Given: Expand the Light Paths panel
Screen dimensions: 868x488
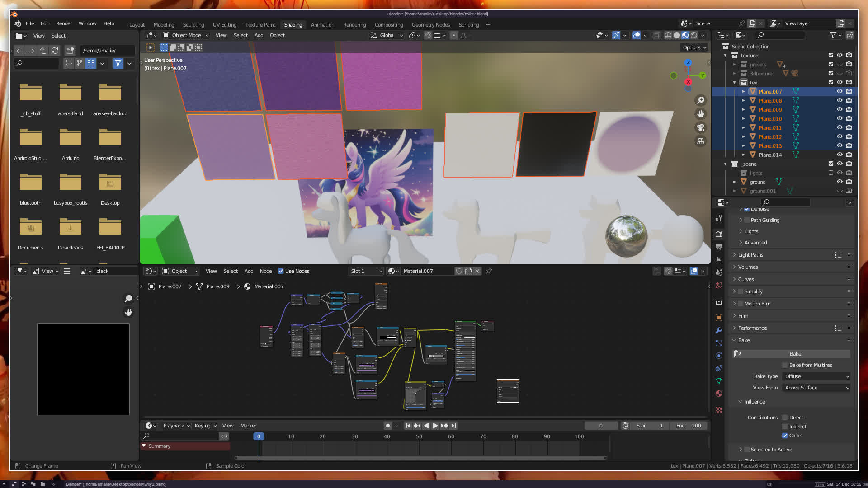Looking at the screenshot, I should [x=750, y=255].
